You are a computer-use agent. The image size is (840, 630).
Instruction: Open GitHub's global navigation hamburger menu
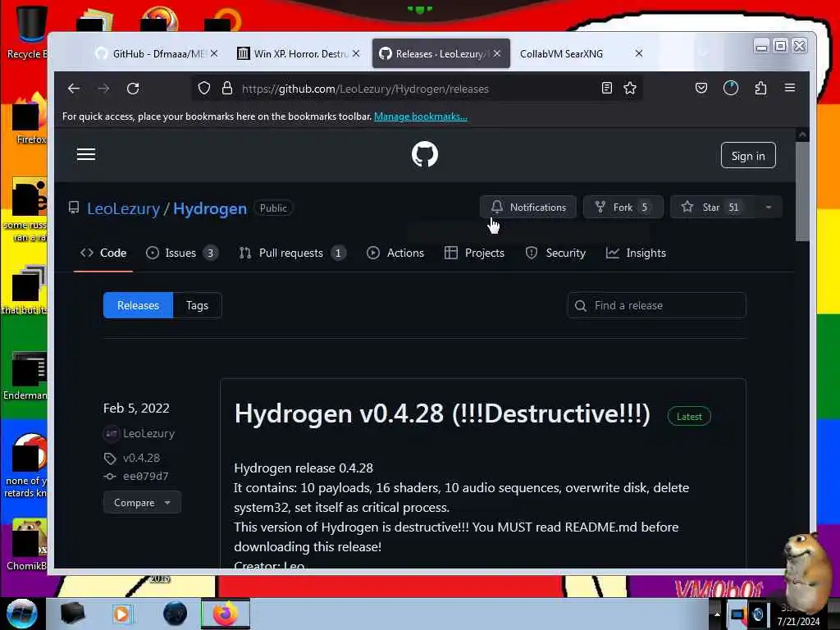[x=85, y=155]
